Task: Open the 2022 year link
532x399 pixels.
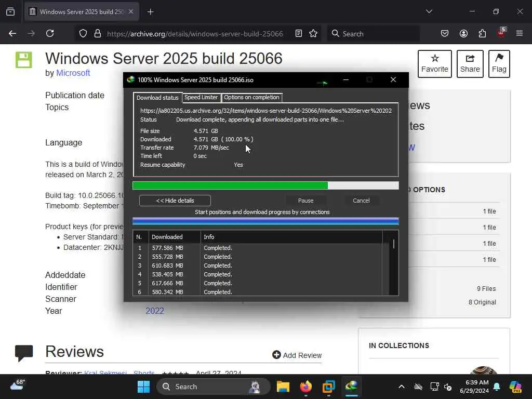Action: pos(155,311)
